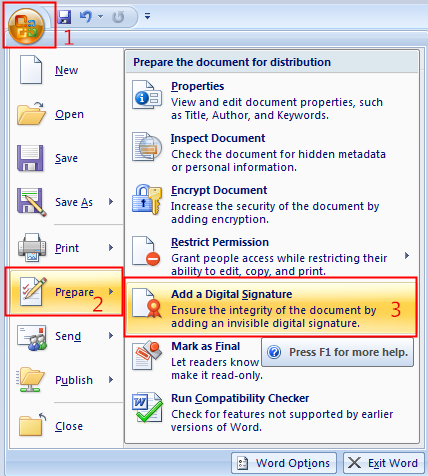Click the Inspect Document magnifier icon
Screen dimensions: 428x476
(x=147, y=147)
